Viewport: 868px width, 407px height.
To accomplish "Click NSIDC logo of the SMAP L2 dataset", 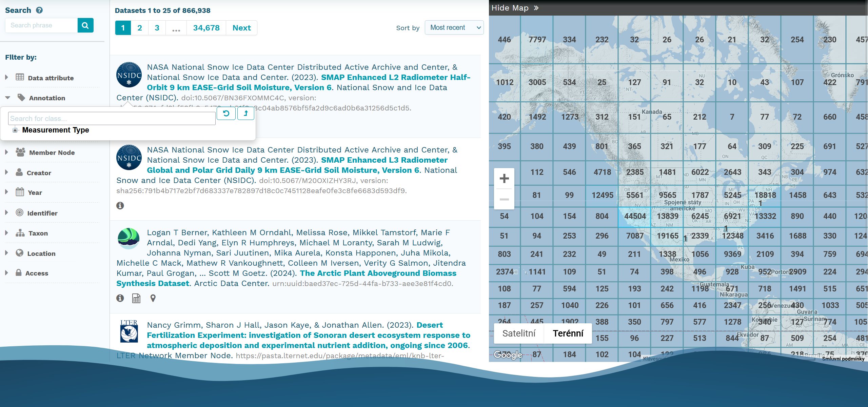I will [x=129, y=75].
